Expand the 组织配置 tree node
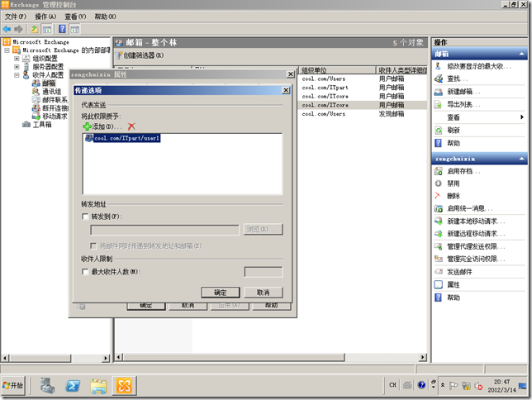532x400 pixels. pos(17,58)
